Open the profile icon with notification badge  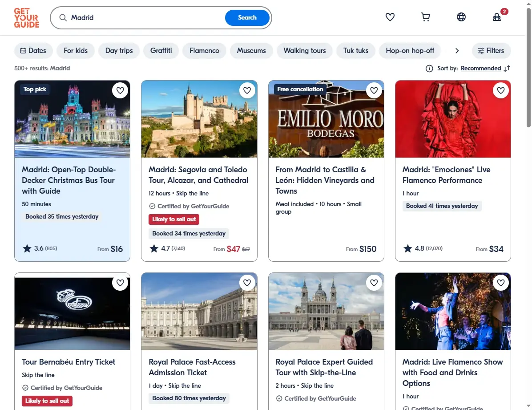497,17
